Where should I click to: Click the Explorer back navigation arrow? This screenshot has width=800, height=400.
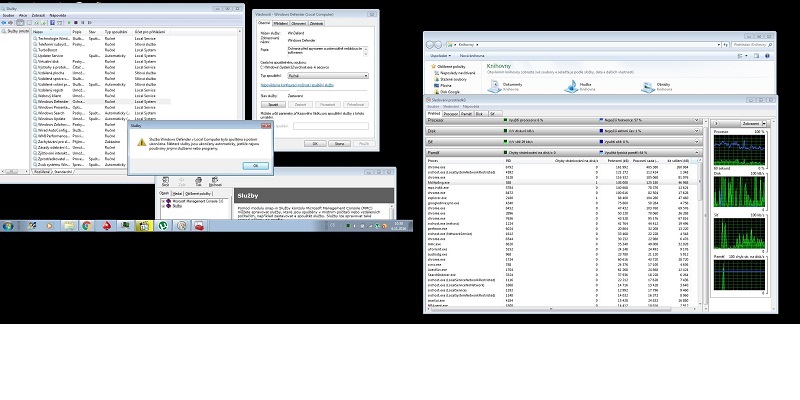pyautogui.click(x=431, y=44)
